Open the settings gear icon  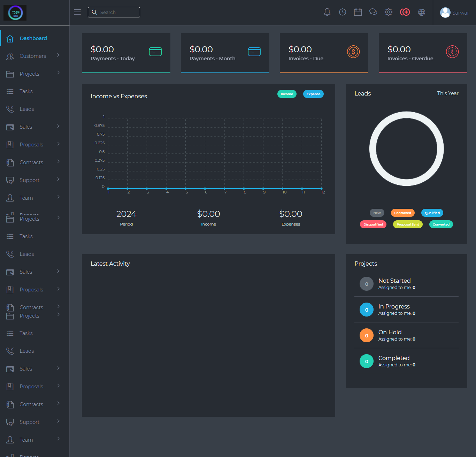click(x=389, y=12)
